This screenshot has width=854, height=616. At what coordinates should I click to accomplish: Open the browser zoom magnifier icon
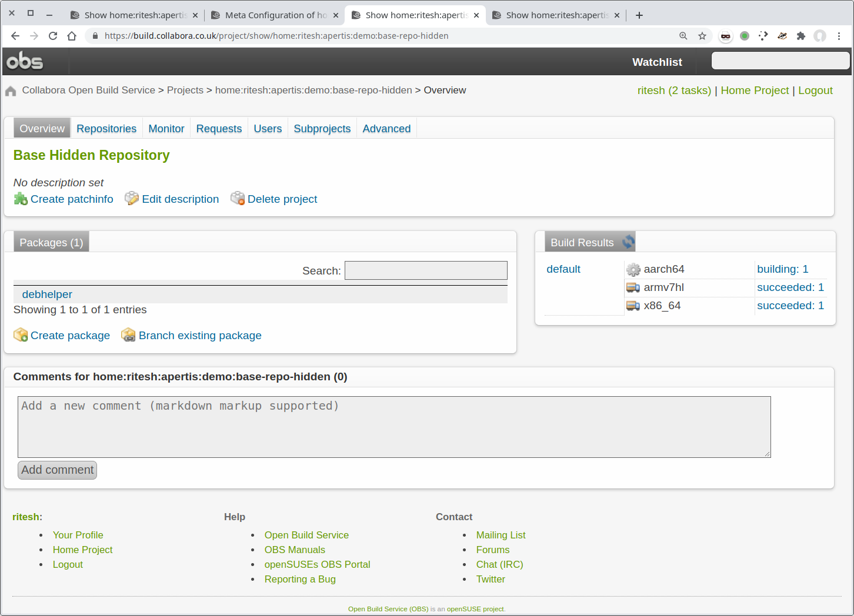(683, 36)
